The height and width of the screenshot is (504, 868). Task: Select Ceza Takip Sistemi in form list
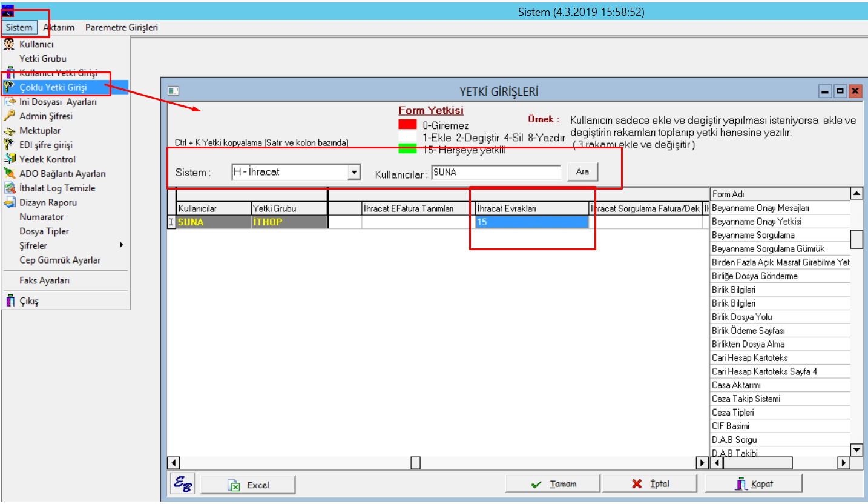coord(746,399)
